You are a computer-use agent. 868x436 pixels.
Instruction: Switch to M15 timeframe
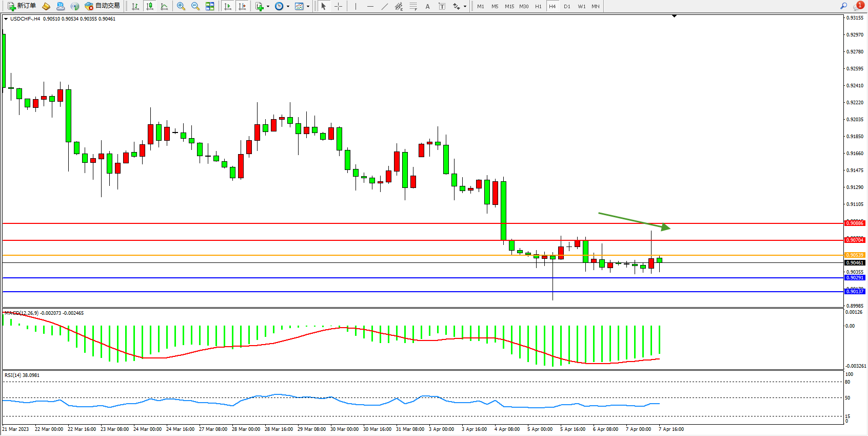point(509,6)
